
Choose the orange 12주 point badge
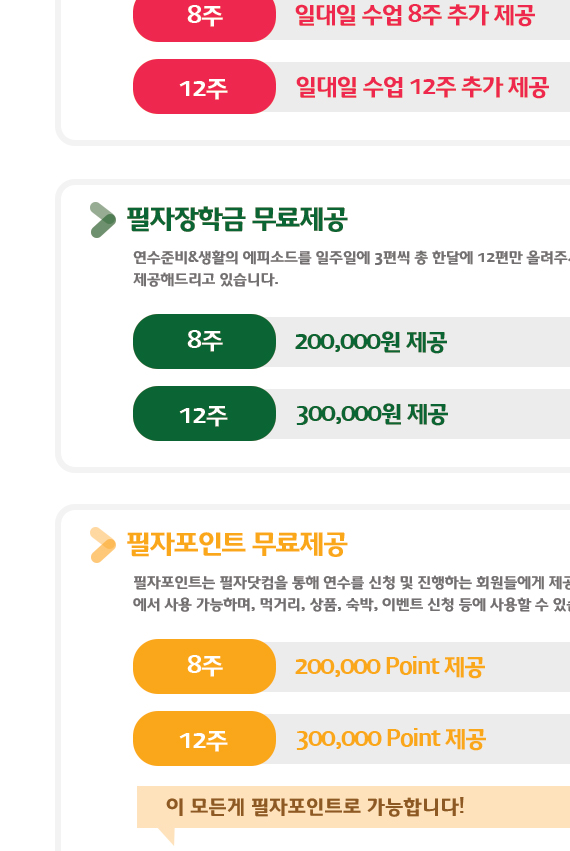pyautogui.click(x=204, y=739)
